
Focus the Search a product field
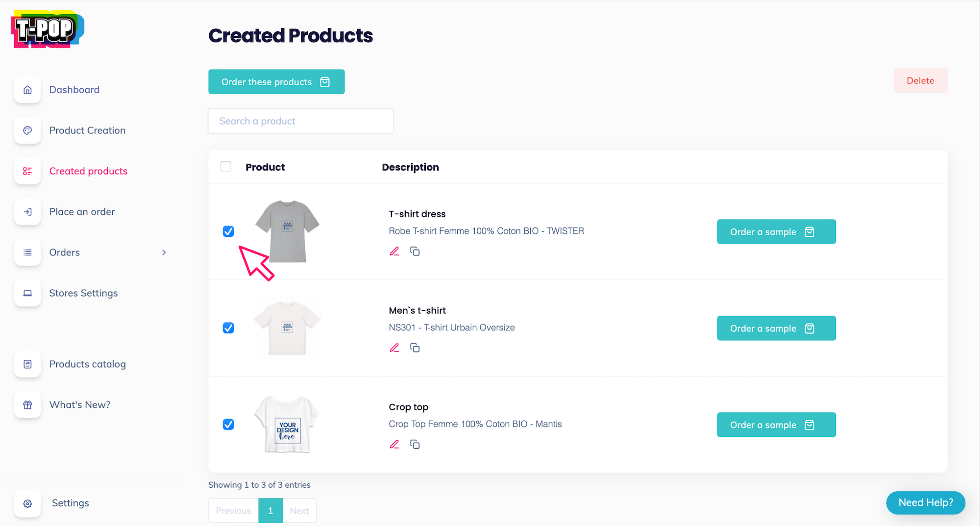click(x=300, y=121)
